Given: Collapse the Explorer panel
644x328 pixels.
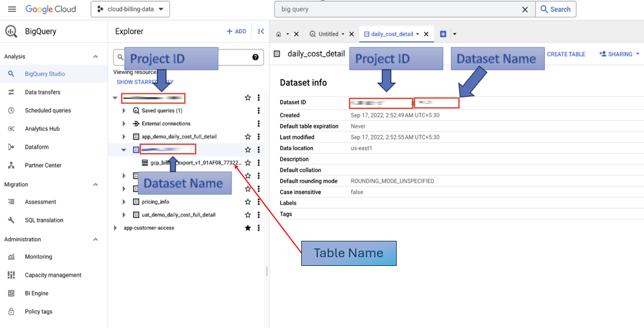Looking at the screenshot, I should coord(261,32).
